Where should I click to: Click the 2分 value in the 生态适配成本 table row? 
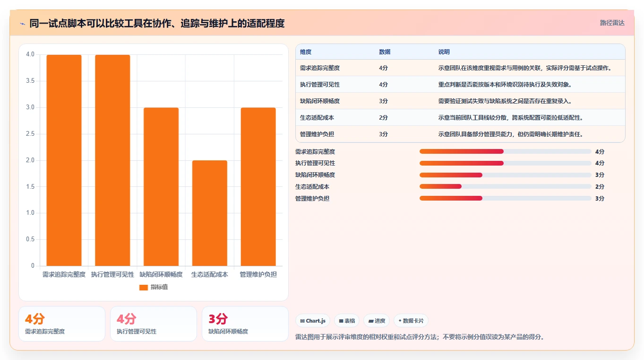[383, 118]
